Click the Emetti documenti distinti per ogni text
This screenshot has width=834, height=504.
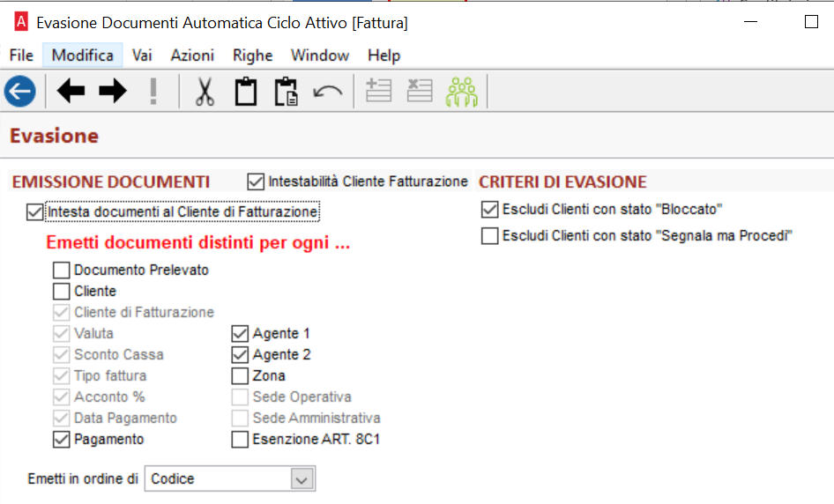197,242
